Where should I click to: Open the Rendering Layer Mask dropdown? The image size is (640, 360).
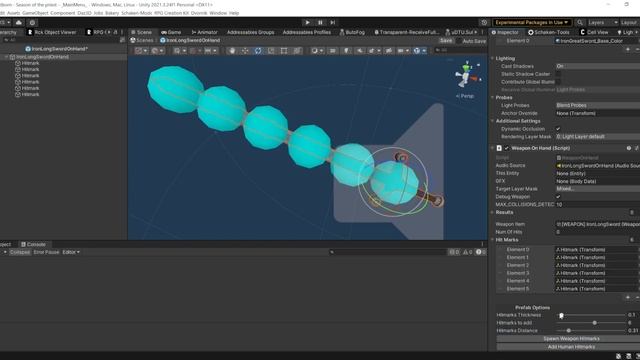point(598,137)
